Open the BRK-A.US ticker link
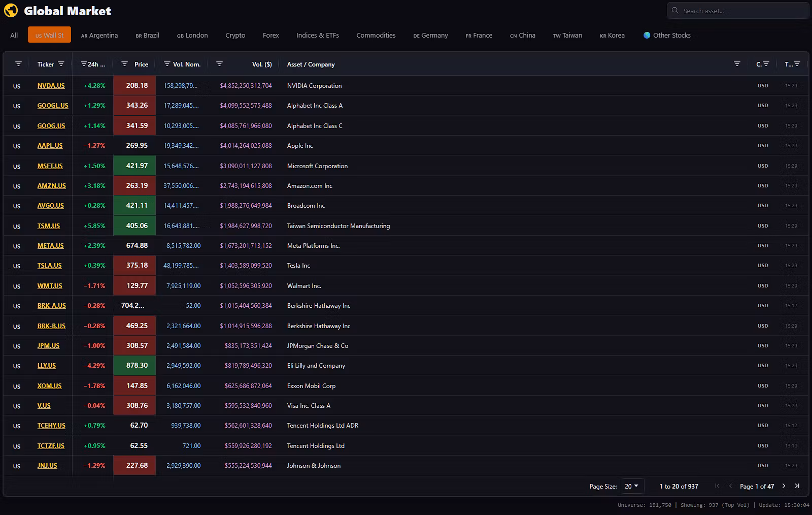 click(52, 306)
